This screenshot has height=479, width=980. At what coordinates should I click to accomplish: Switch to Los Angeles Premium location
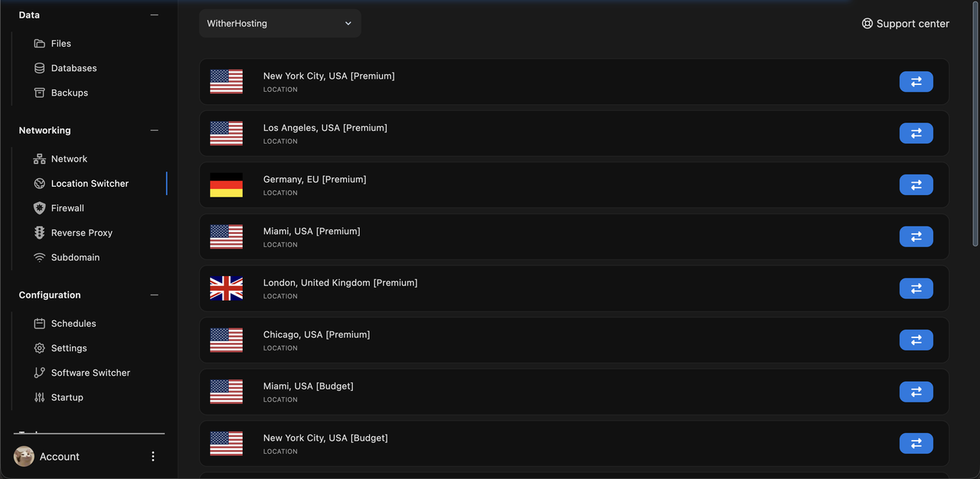(916, 133)
